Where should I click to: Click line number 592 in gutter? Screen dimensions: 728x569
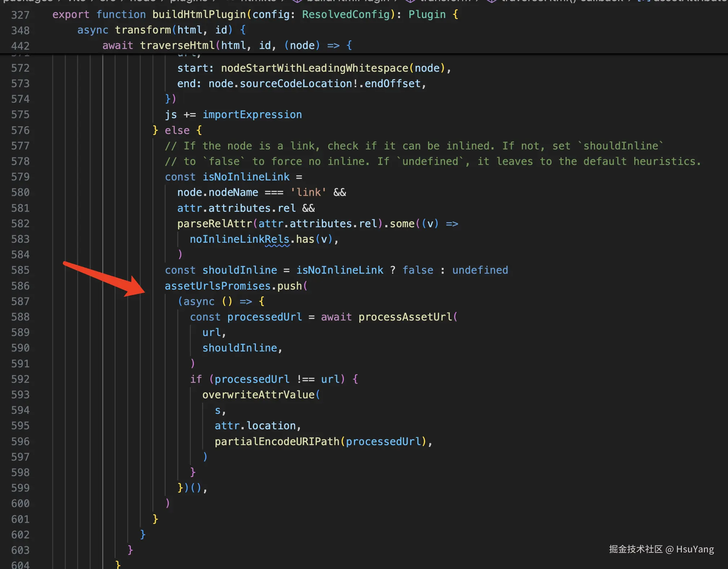pos(20,379)
